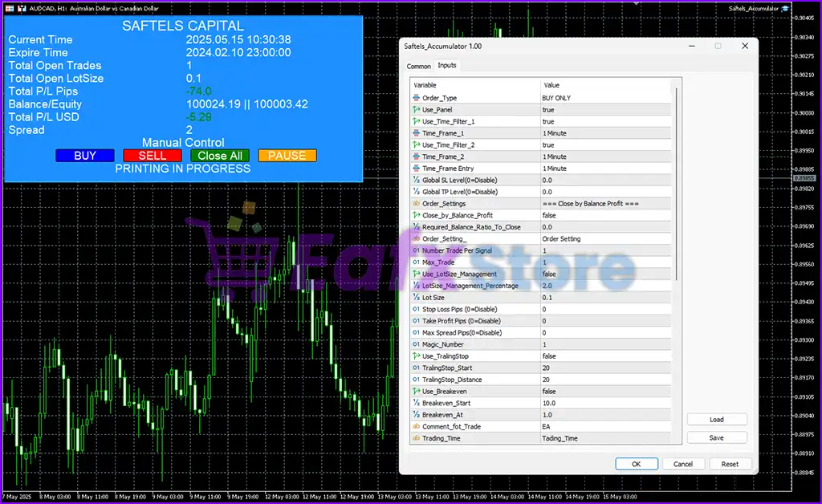Click the Load button
The image size is (822, 504).
[x=717, y=420]
